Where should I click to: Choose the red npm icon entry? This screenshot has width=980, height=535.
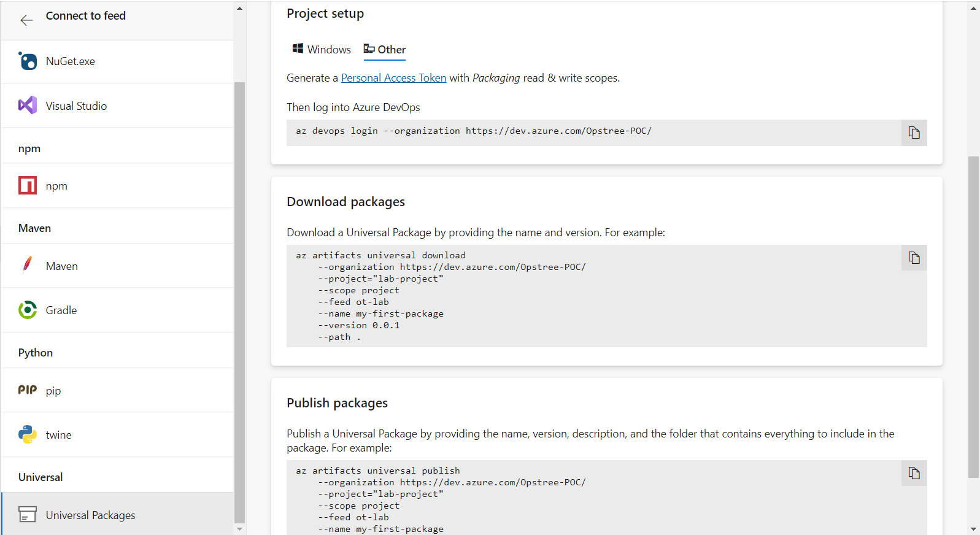[x=28, y=185]
